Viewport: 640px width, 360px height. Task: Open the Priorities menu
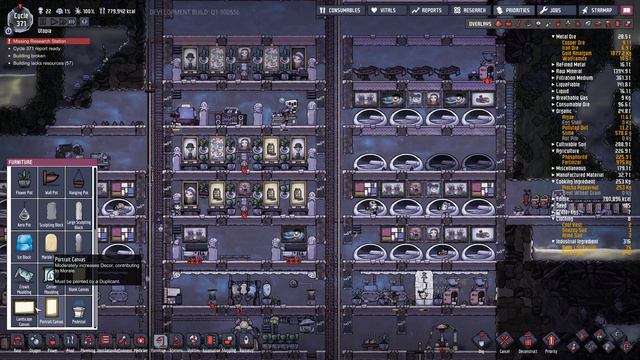coord(513,10)
